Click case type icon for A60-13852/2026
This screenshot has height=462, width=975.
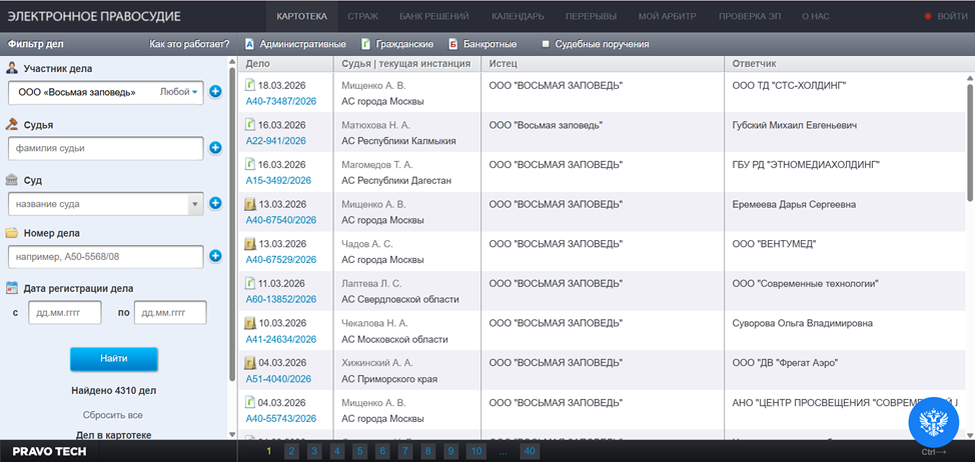click(x=251, y=284)
